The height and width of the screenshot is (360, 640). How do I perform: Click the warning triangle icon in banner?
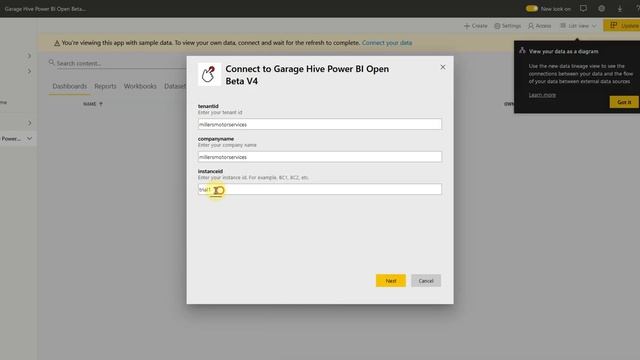pos(57,43)
